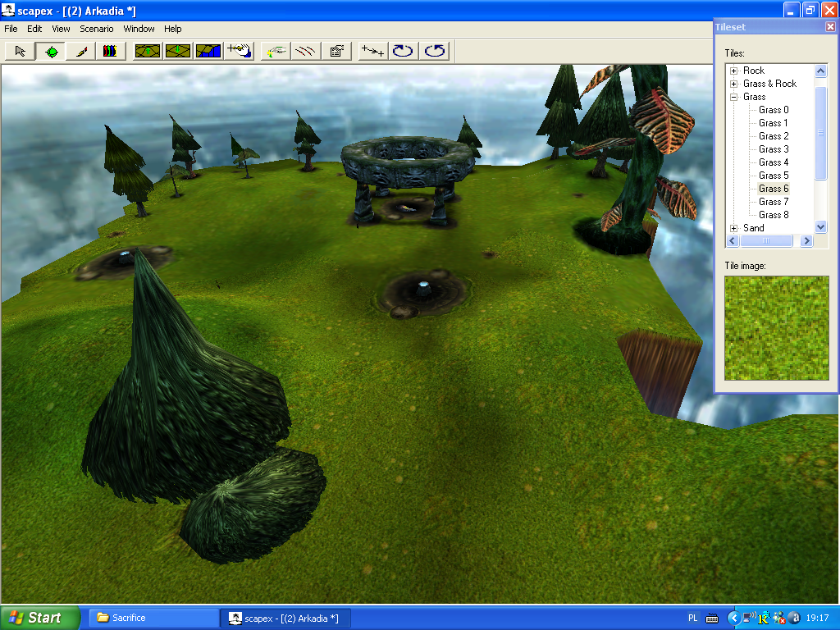Viewport: 840px width, 630px height.
Task: Select the Grass 0 tile
Action: [x=774, y=110]
